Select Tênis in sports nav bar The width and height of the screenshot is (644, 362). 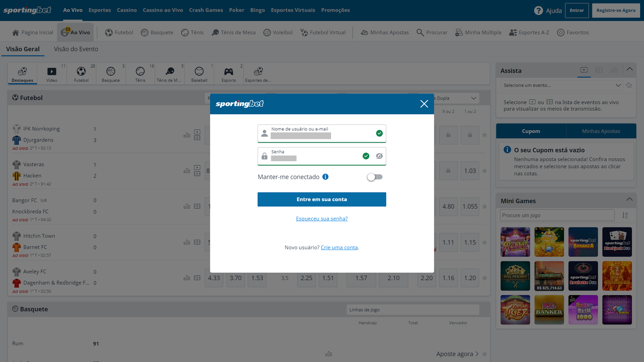[192, 33]
